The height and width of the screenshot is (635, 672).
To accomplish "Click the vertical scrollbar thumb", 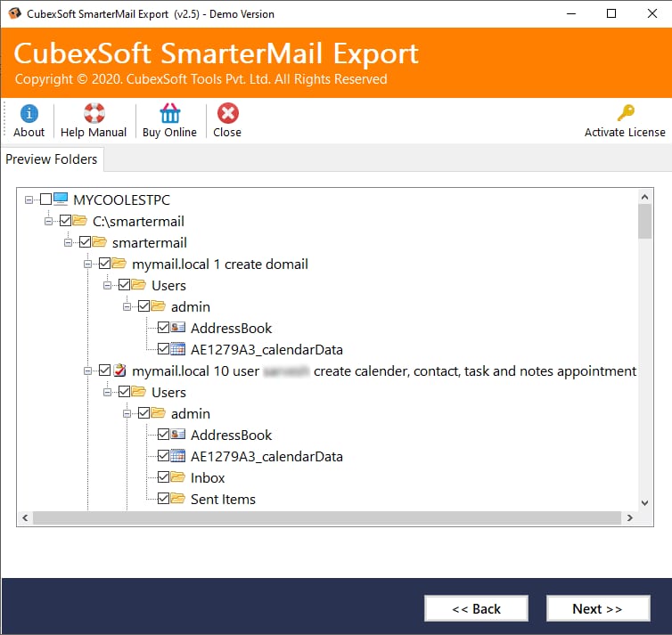I will [x=644, y=222].
